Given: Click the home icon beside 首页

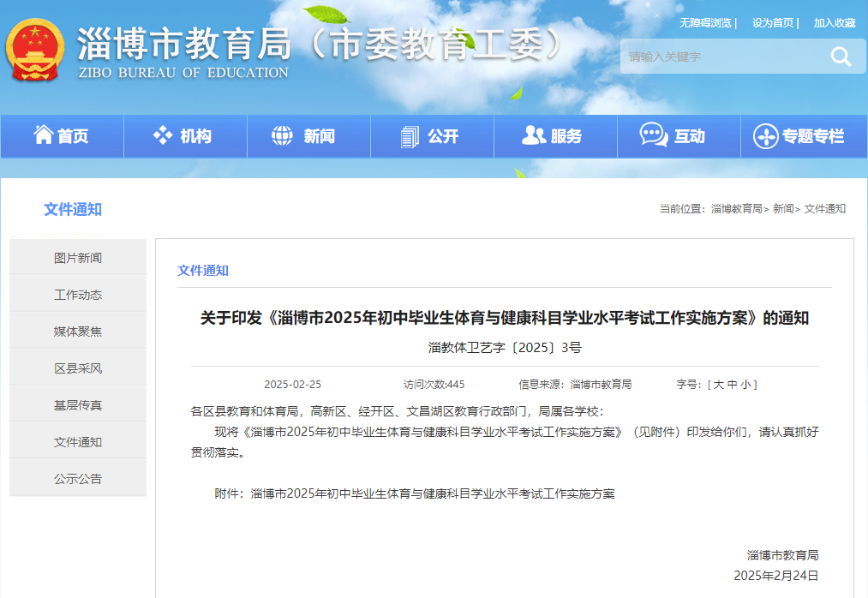Looking at the screenshot, I should (x=43, y=135).
